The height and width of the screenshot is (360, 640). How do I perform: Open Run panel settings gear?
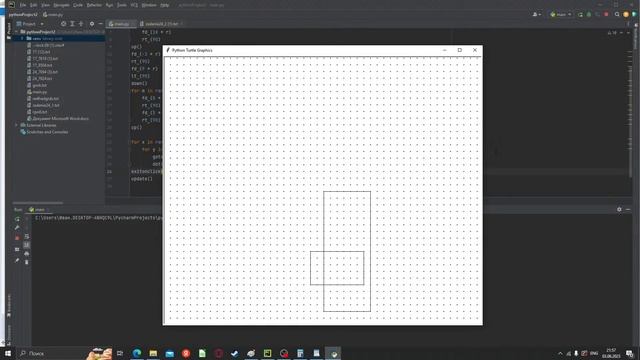pos(619,209)
